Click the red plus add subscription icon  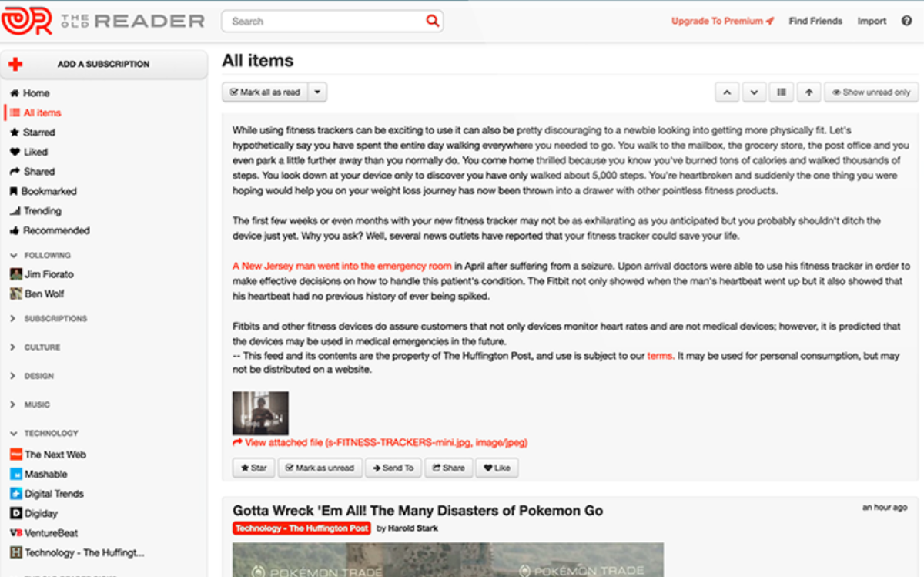click(x=15, y=64)
